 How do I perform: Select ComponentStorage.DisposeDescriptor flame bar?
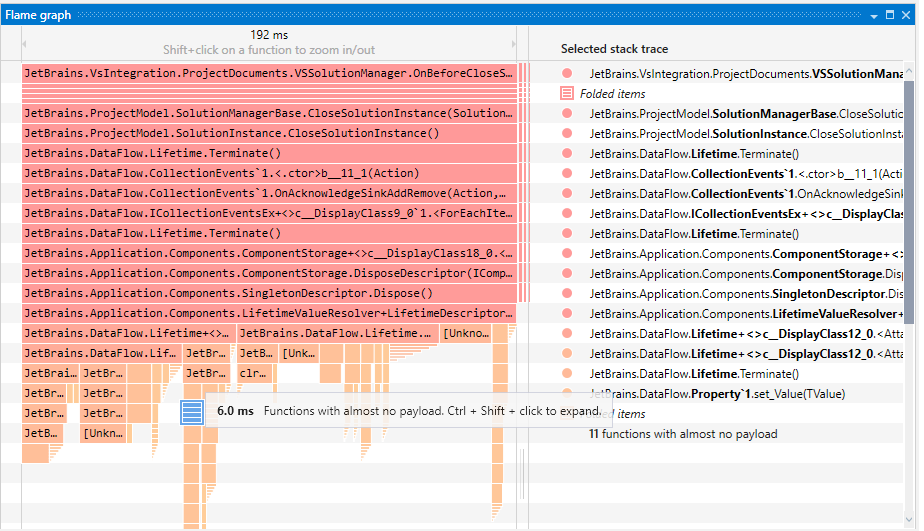[269, 273]
